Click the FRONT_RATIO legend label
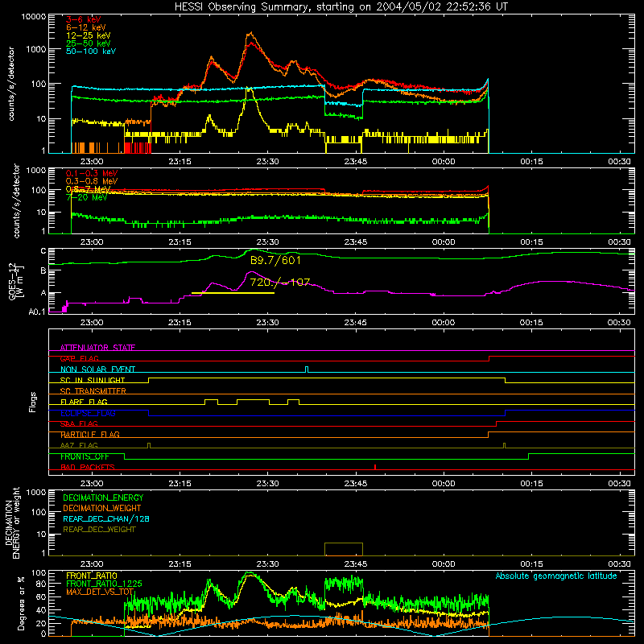 (x=91, y=576)
